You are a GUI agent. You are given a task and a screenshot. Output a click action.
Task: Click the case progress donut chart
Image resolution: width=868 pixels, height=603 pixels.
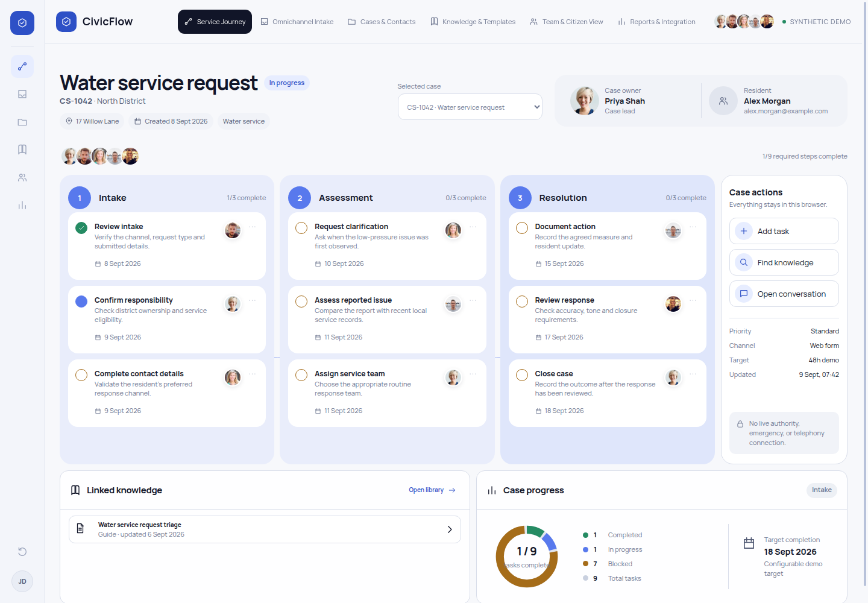point(527,557)
